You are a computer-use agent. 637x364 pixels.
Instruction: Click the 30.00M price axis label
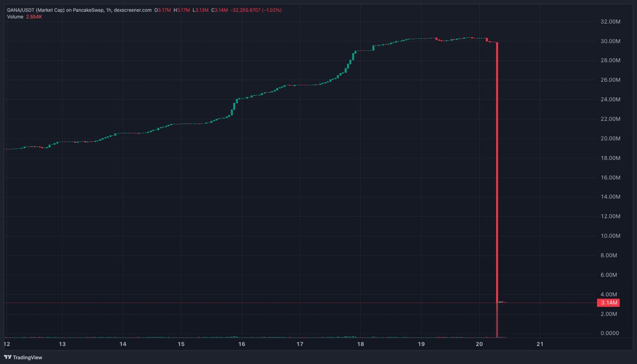(x=610, y=41)
